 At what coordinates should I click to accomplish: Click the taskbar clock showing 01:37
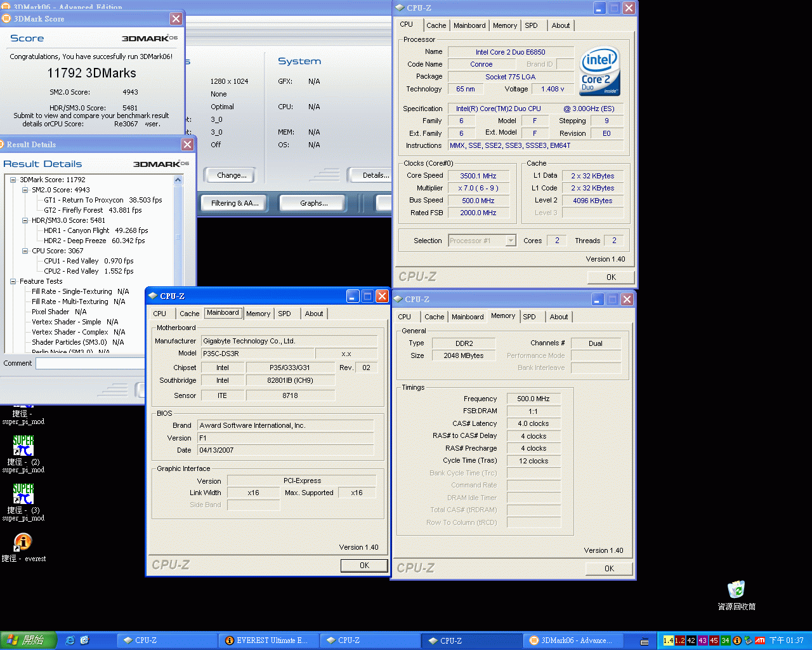tap(787, 640)
